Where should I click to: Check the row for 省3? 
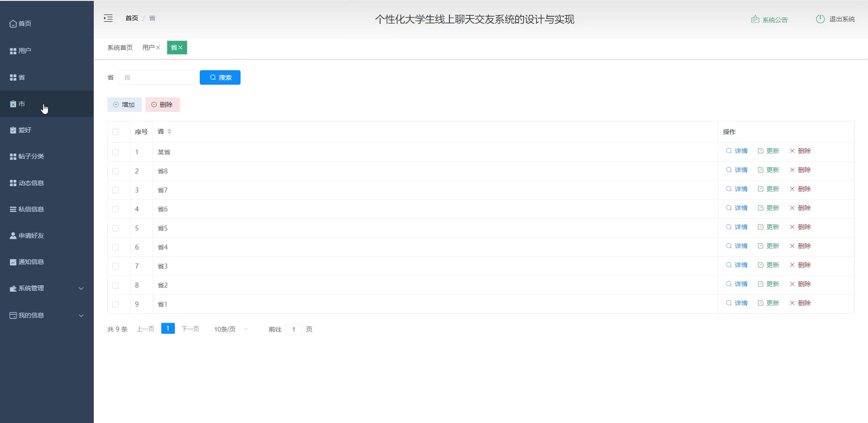116,266
